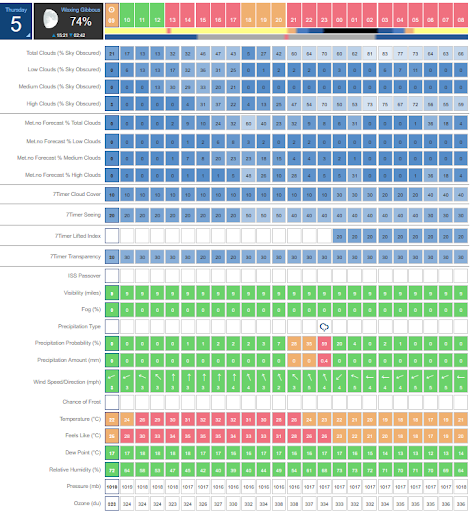Screen dimensions: 470x512
Task: Click the wind arrow in the 15 column
Action: click(203, 377)
